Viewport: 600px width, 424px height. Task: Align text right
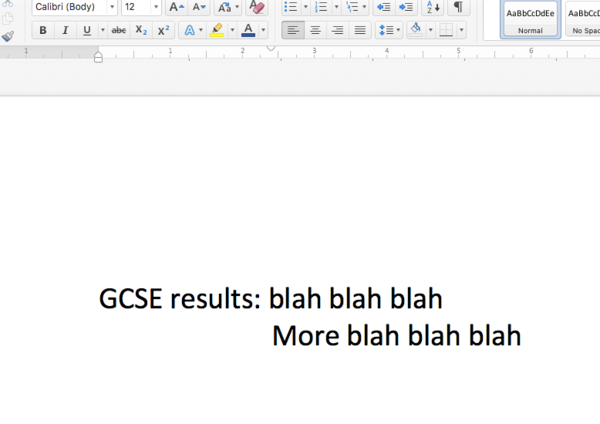[x=338, y=30]
